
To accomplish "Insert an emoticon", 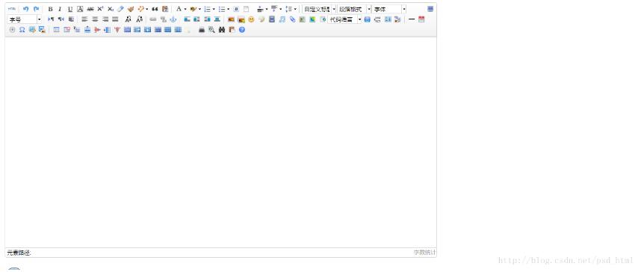I will 251,19.
